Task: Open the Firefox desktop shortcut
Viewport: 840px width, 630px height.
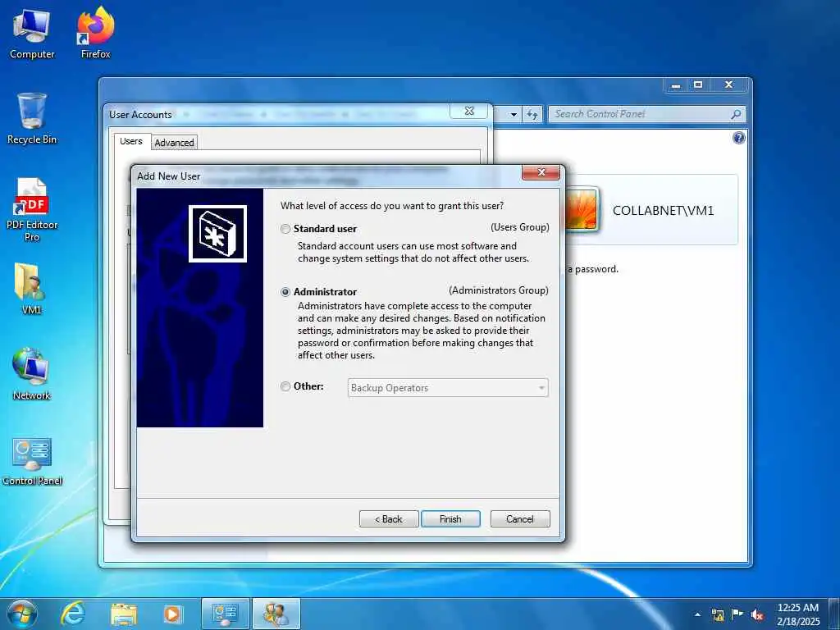Action: 96,33
